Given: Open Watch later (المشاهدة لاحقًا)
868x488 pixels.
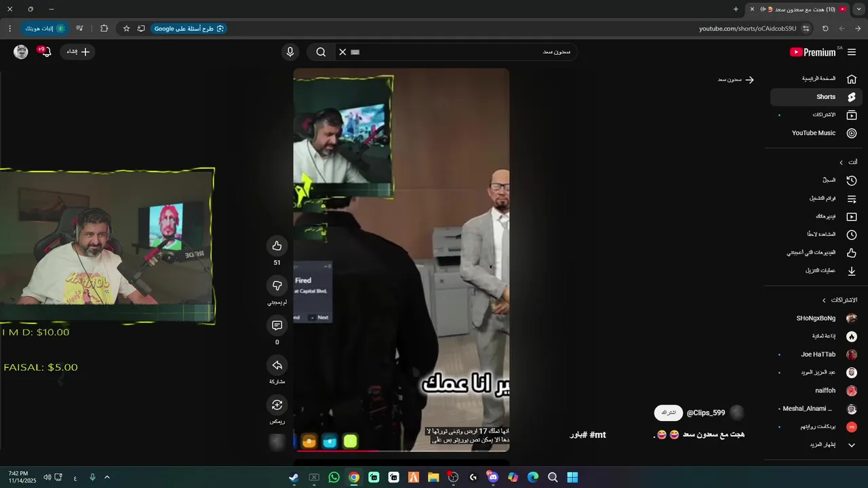Looking at the screenshot, I should [x=816, y=235].
